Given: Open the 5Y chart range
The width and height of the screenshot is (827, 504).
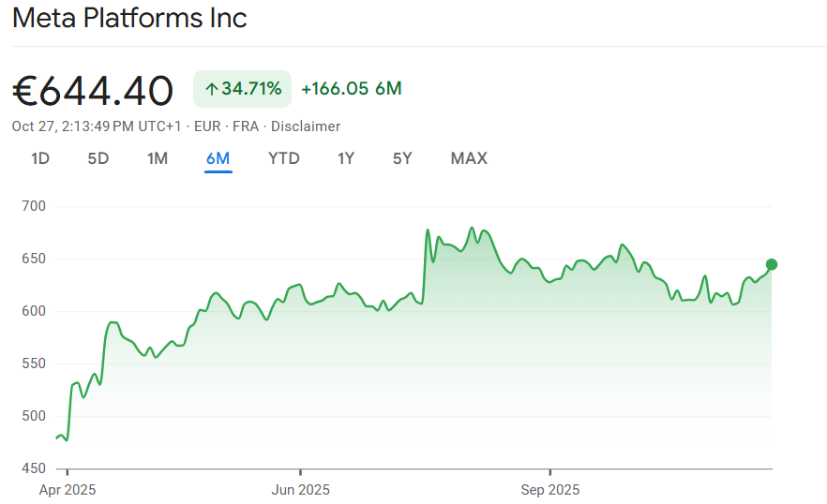Looking at the screenshot, I should click(402, 158).
